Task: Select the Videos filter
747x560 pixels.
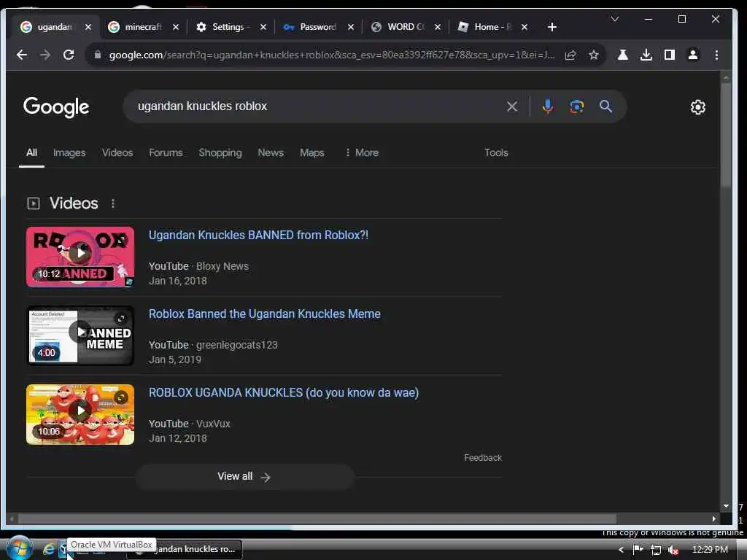Action: (117, 153)
